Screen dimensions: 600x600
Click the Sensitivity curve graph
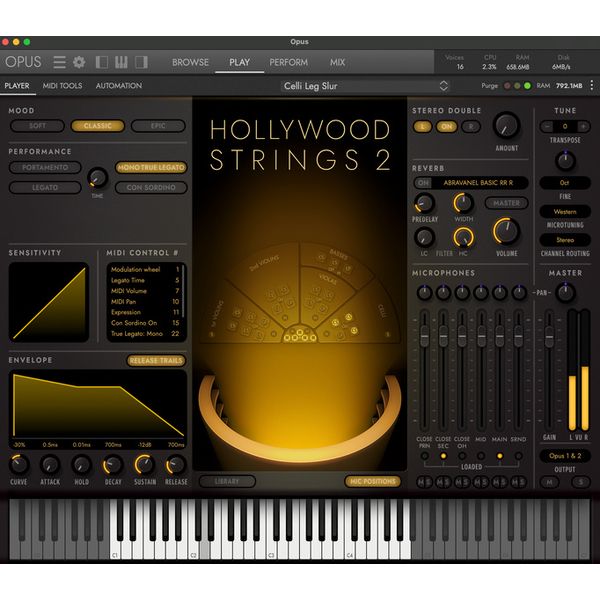[49, 302]
